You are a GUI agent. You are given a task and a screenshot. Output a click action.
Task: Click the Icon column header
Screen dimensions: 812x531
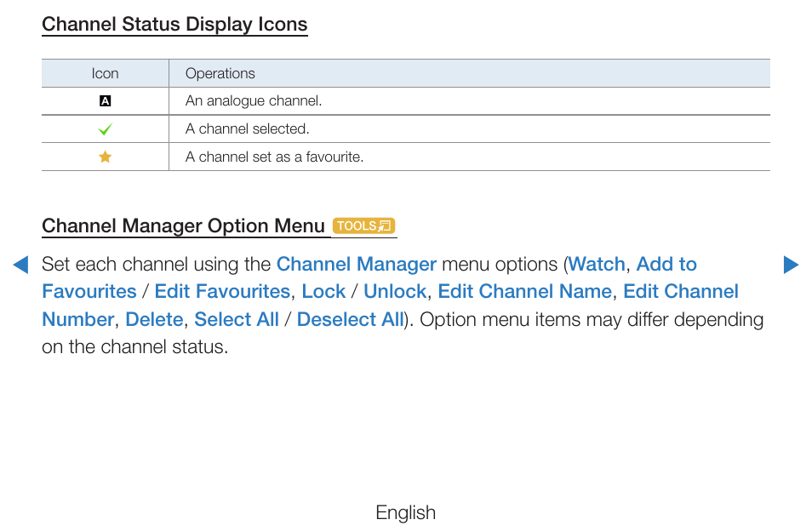pyautogui.click(x=106, y=73)
